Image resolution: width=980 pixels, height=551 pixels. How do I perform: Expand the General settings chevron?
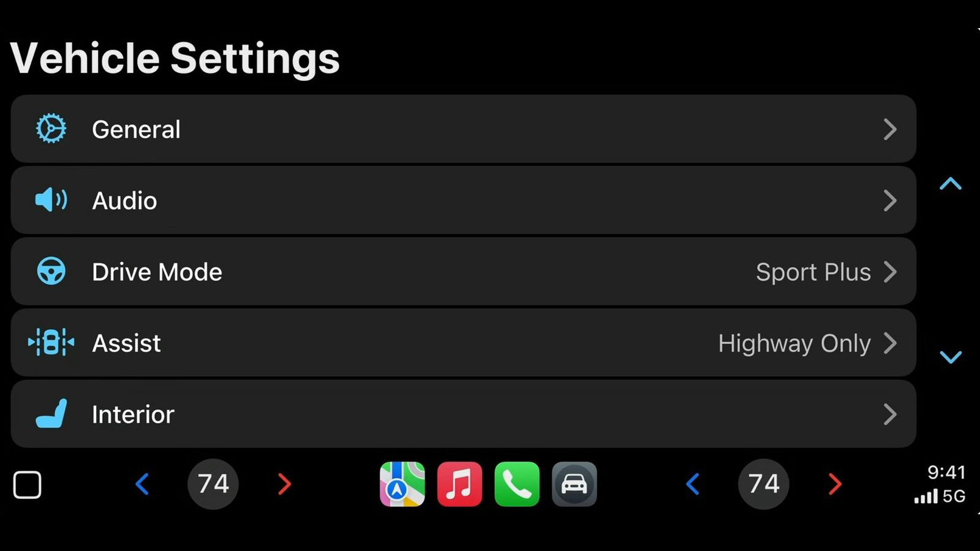[890, 129]
